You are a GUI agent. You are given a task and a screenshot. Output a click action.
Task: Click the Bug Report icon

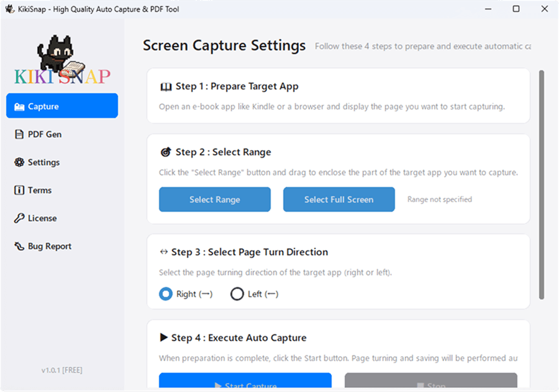[x=19, y=246]
